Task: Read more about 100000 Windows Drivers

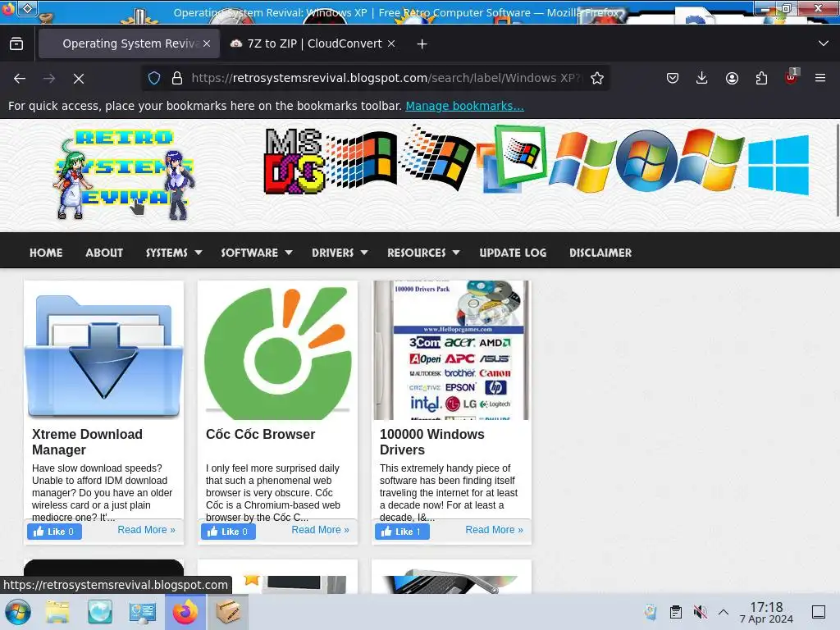Action: point(494,530)
